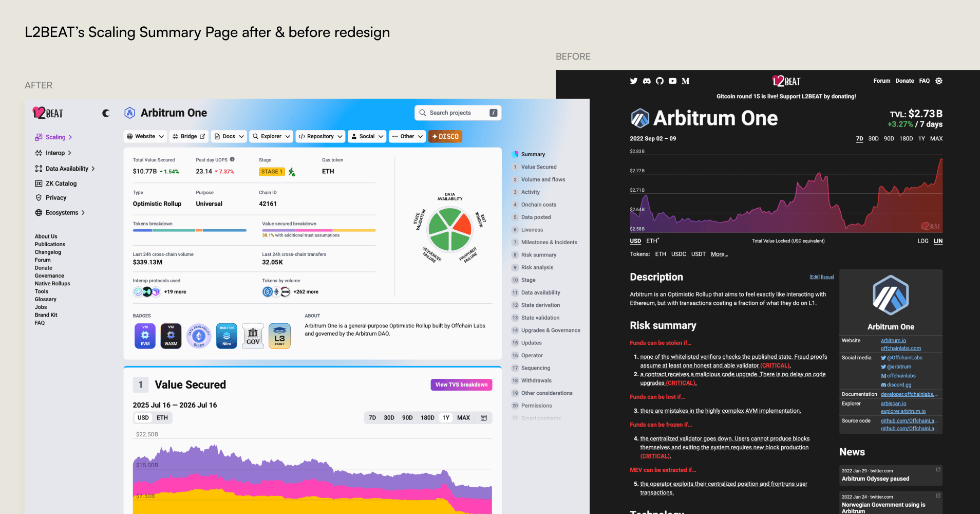Click the ZK Catalog icon in the sidebar
Image resolution: width=980 pixels, height=514 pixels.
39,183
